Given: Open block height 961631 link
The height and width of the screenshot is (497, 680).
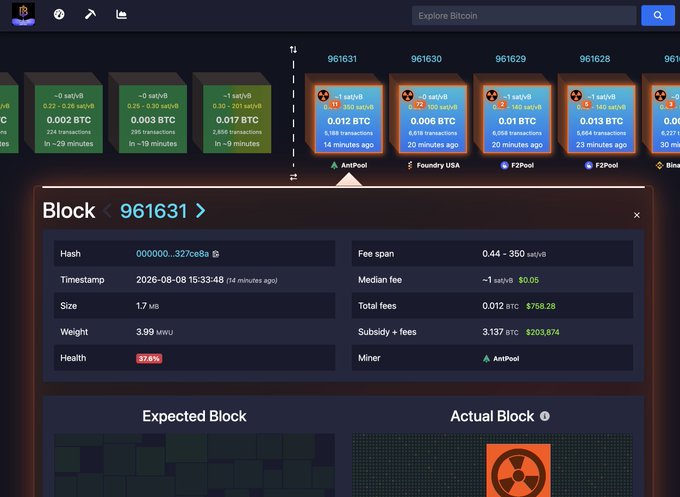Looking at the screenshot, I should (x=342, y=59).
